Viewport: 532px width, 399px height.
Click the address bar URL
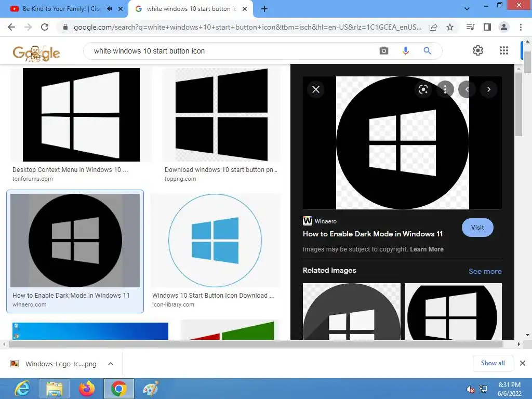[248, 27]
